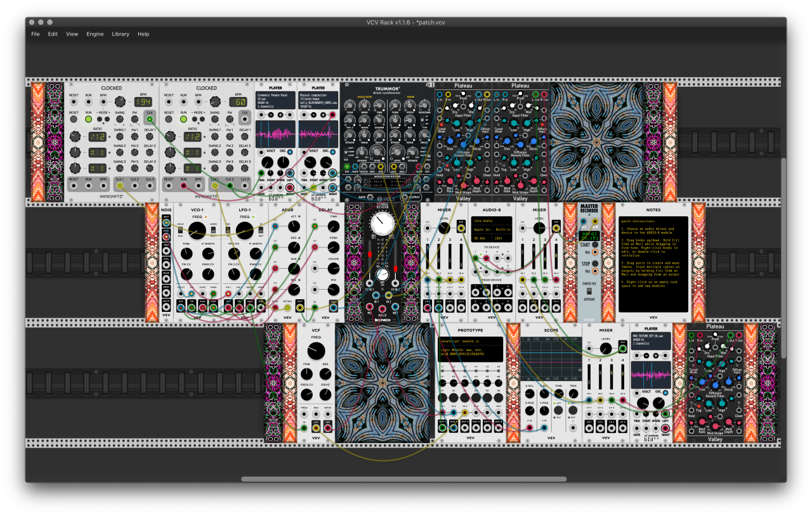Toggle X/Y mode button on SCOPE

coord(558,410)
